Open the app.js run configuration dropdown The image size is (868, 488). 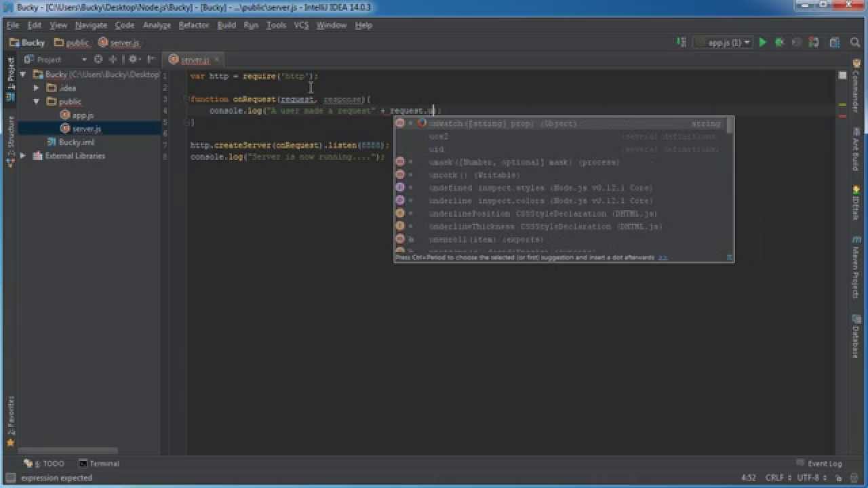point(723,42)
